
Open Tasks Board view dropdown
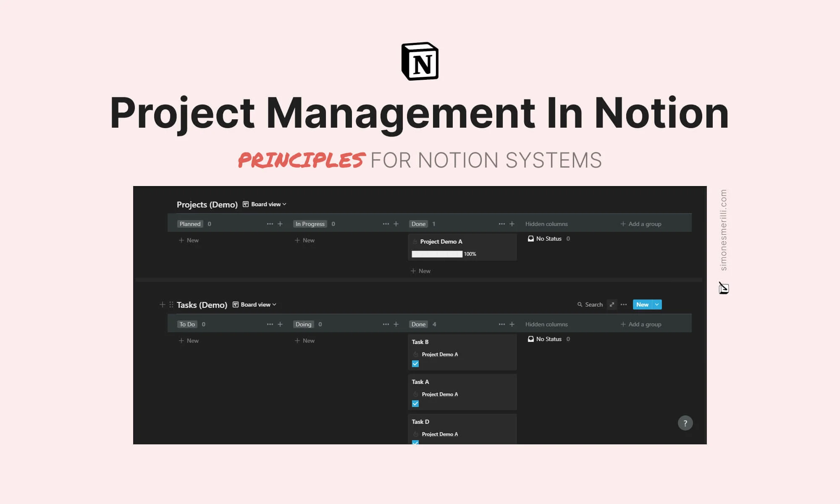point(255,304)
